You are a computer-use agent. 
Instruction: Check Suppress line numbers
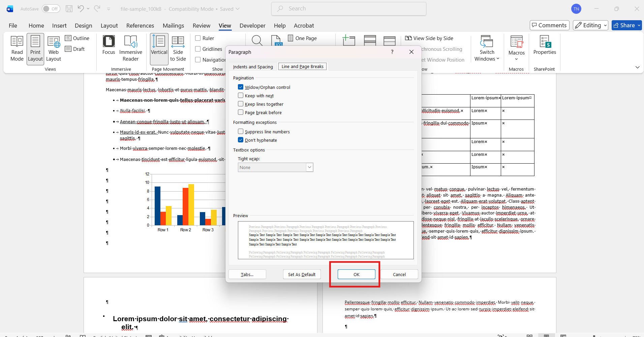pos(241,132)
